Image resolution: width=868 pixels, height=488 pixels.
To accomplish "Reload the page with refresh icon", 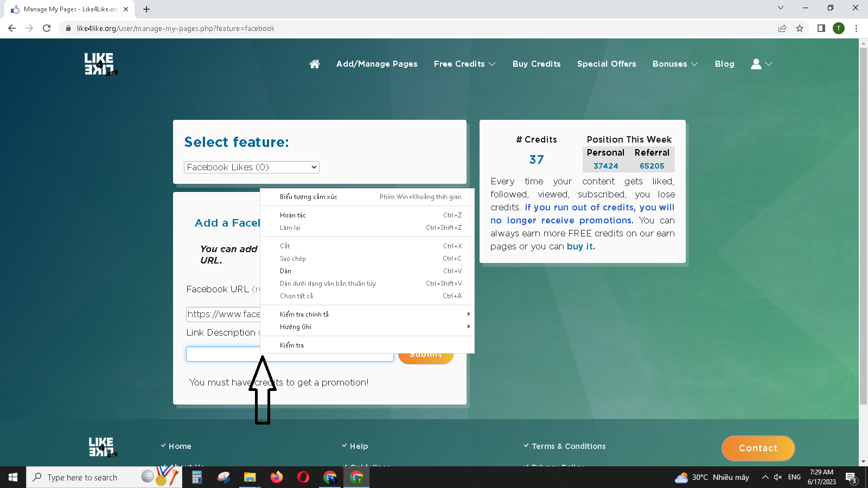I will click(47, 28).
